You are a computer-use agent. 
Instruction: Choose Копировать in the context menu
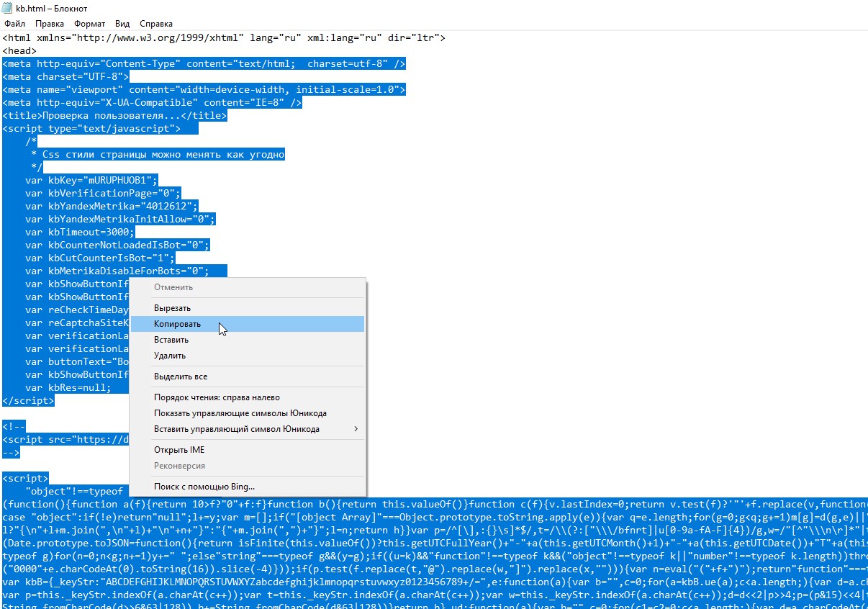click(248, 324)
